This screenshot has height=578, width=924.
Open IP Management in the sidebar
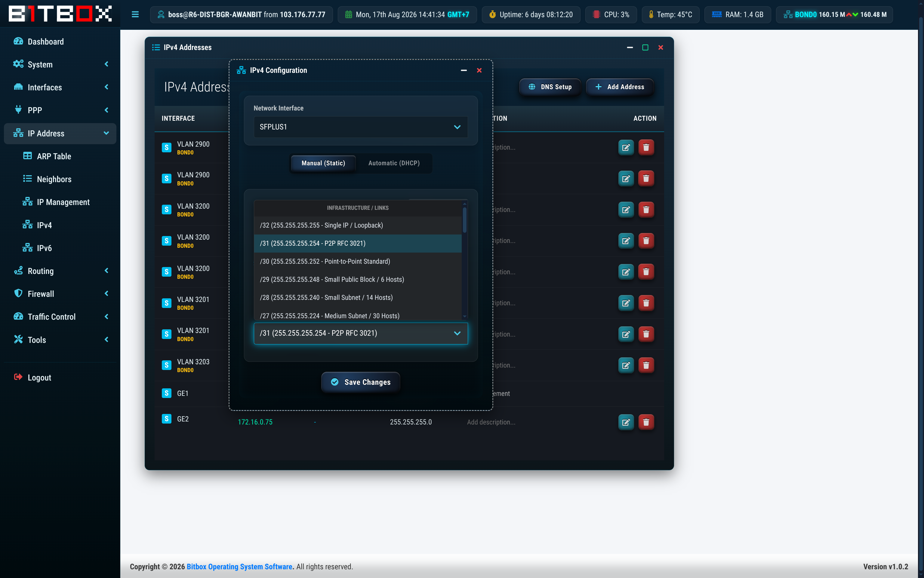pos(60,202)
